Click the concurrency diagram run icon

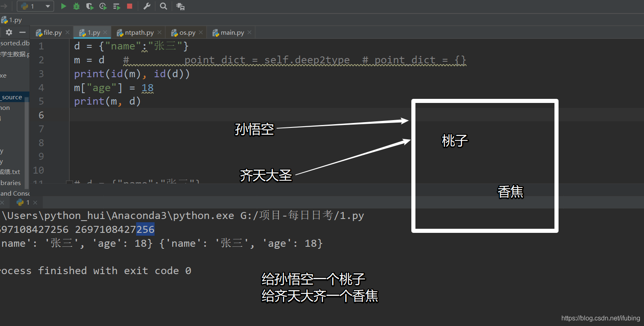point(117,6)
